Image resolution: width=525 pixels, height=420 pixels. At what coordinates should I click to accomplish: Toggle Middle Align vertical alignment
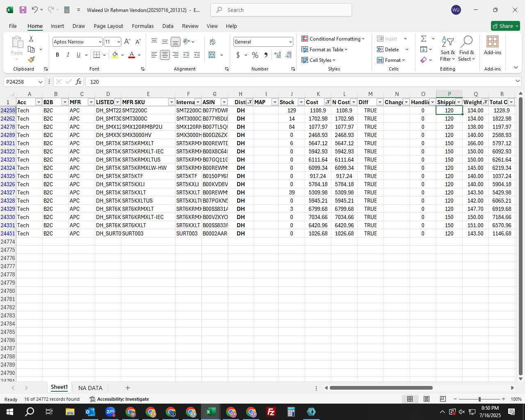click(164, 41)
